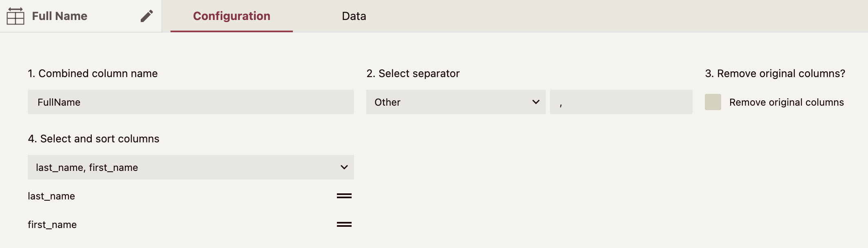Click the Full Name title text
Viewport: 868px width, 248px height.
[x=60, y=16]
